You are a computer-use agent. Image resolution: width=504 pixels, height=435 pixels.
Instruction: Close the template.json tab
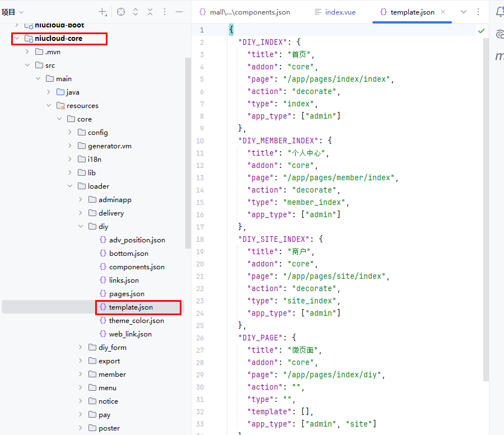coord(443,12)
